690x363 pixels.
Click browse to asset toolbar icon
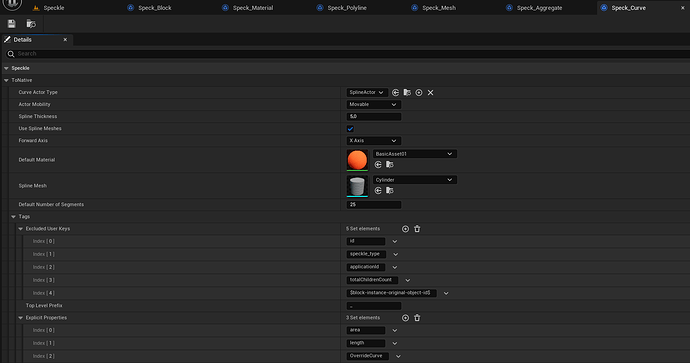pyautogui.click(x=31, y=24)
